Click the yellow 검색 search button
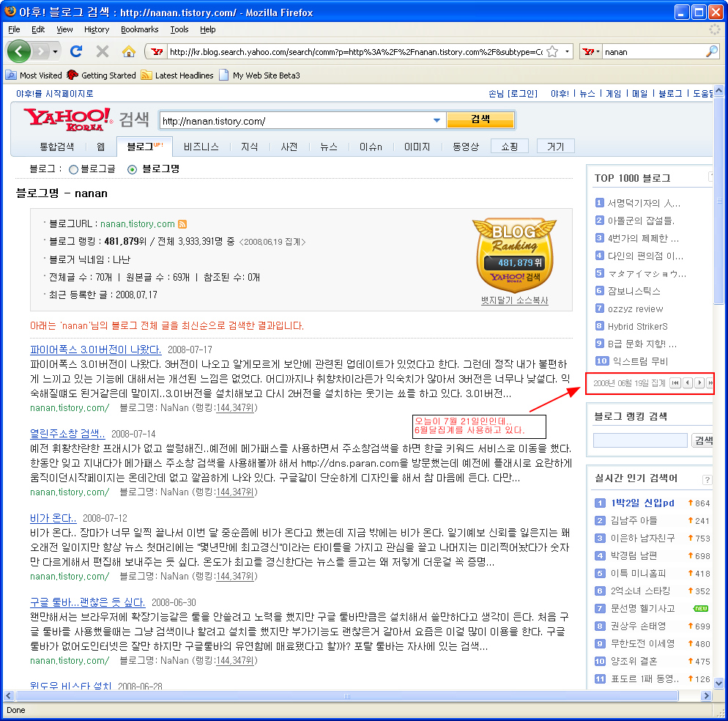728x721 pixels. click(480, 119)
